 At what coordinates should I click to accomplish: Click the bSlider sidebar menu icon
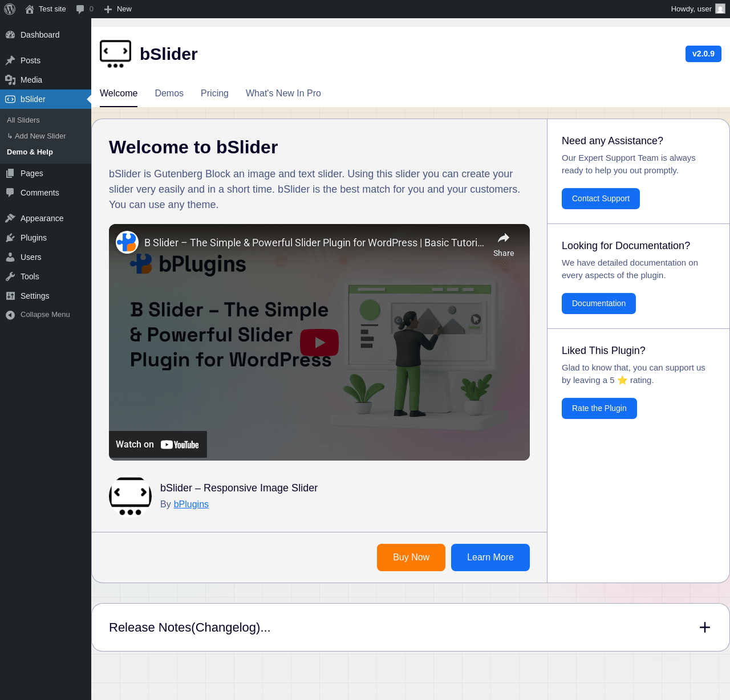[10, 99]
